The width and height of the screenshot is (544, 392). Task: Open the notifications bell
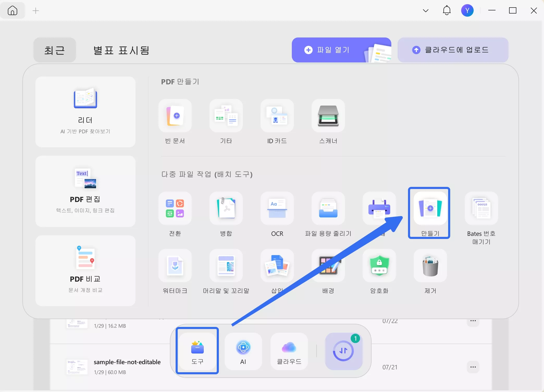(447, 10)
